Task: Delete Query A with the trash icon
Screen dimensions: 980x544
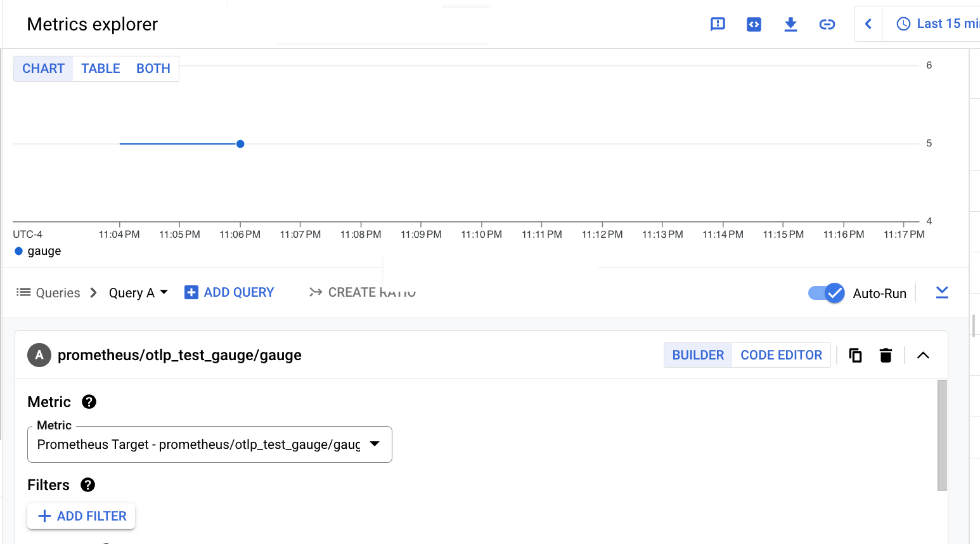Action: 885,355
